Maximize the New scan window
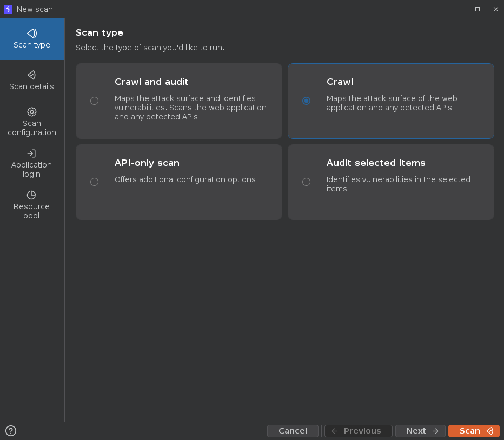504x440 pixels. coord(478,9)
